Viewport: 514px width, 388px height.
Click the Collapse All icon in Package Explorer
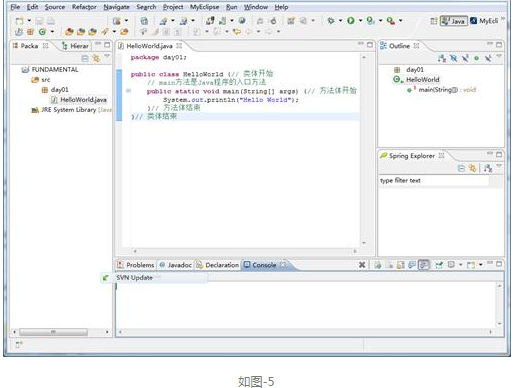85,59
